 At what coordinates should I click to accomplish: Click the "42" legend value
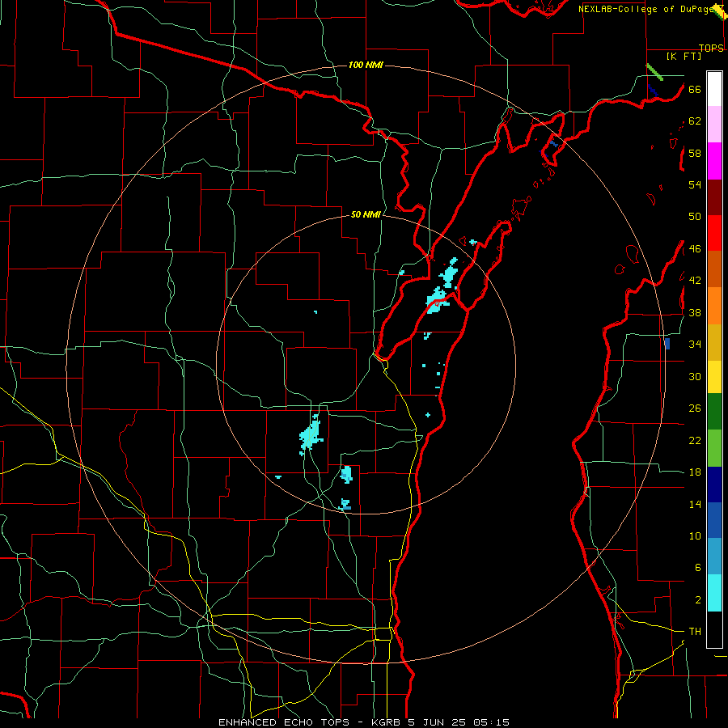[695, 281]
